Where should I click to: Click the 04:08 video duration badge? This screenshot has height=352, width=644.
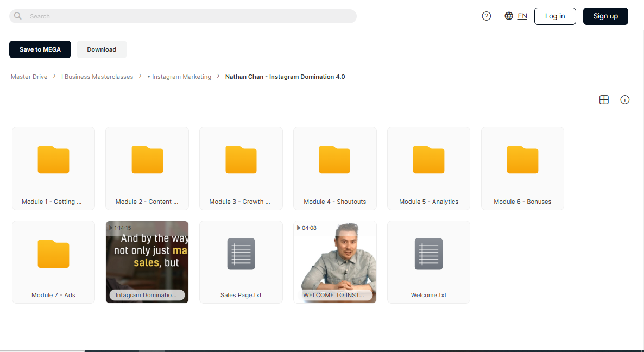tap(306, 228)
